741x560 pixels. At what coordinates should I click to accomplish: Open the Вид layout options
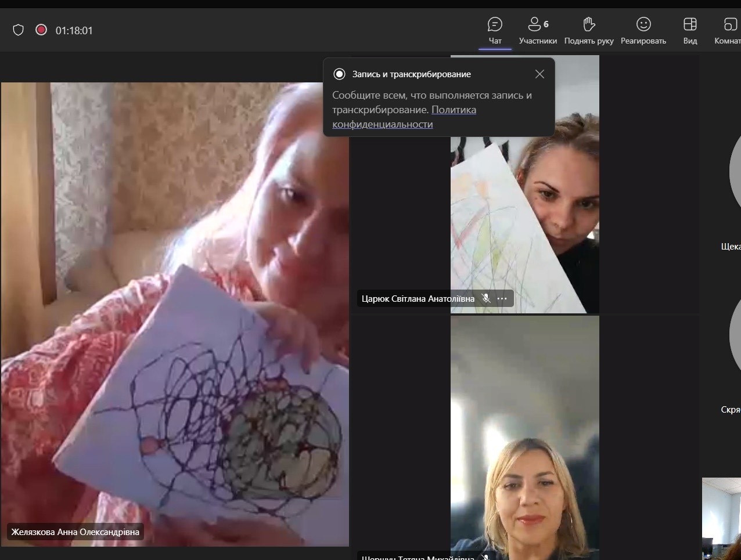pos(690,31)
